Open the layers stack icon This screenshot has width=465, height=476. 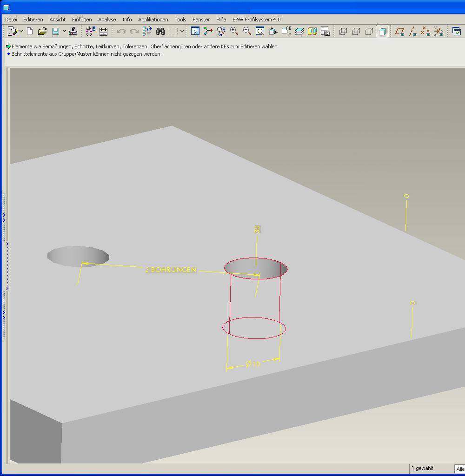(x=299, y=31)
